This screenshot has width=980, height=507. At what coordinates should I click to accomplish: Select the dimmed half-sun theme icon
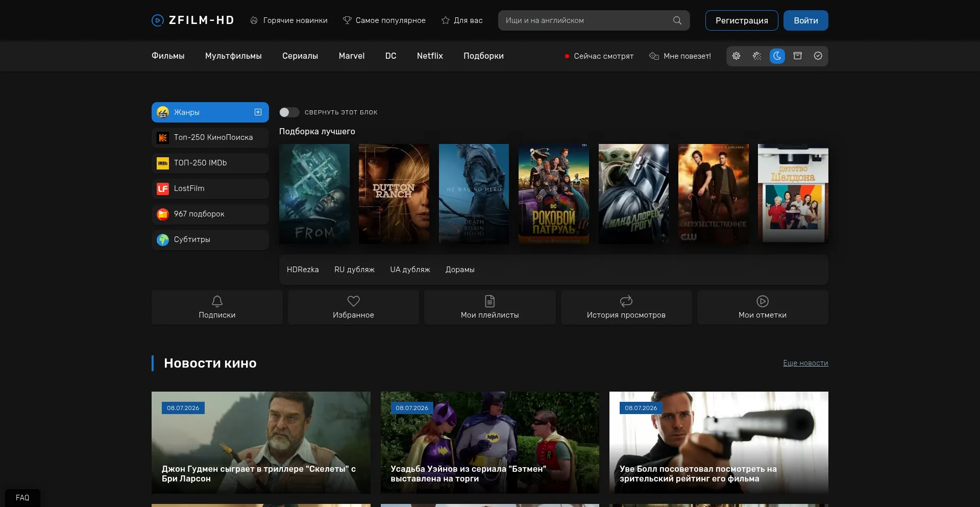pos(757,56)
